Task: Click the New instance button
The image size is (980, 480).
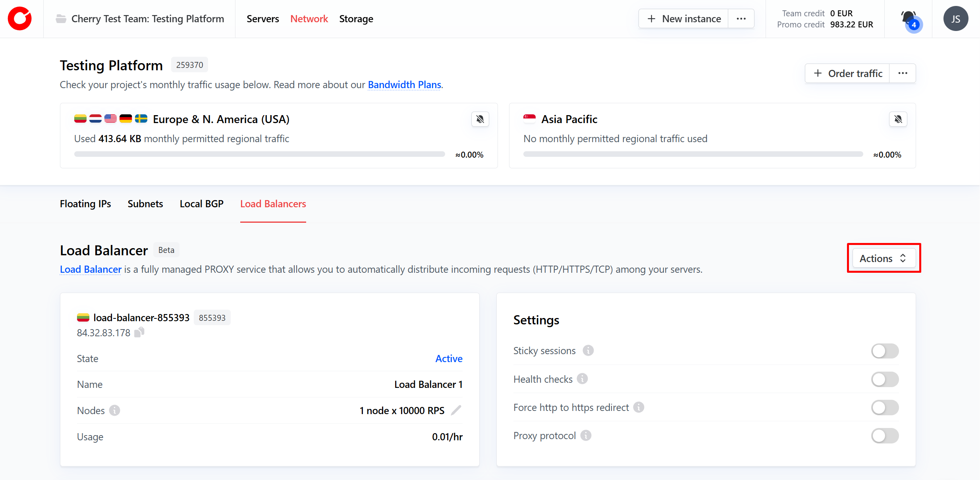Action: tap(684, 19)
